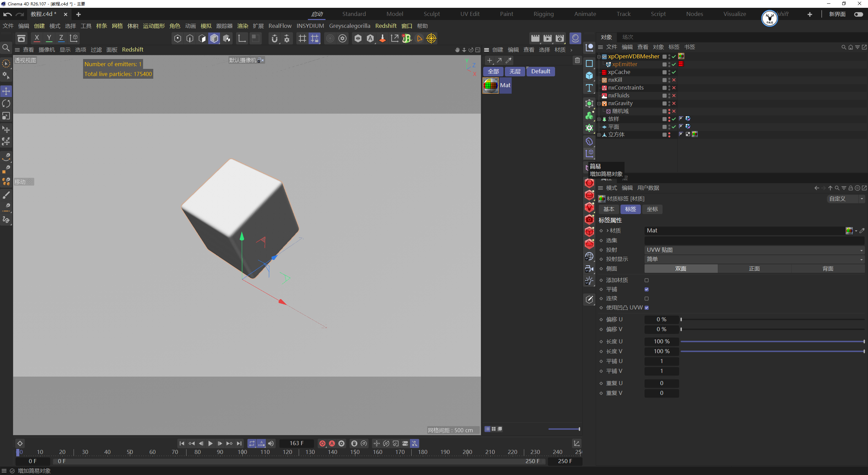Click the record active objects keyframe button
The width and height of the screenshot is (868, 475).
(x=322, y=443)
